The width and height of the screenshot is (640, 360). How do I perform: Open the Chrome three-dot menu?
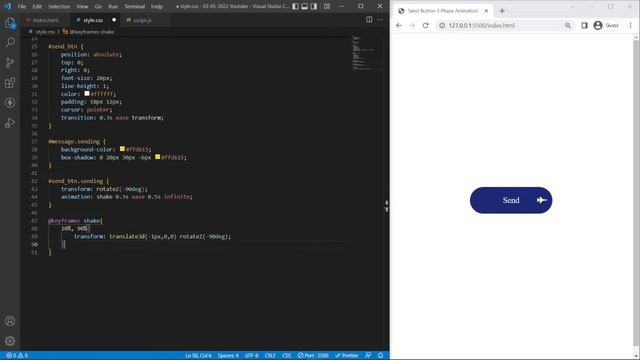click(x=631, y=25)
